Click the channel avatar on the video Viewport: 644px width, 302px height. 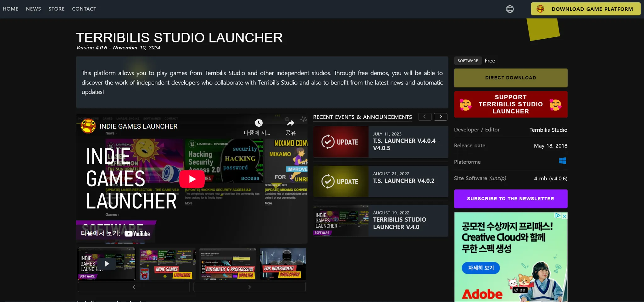coord(88,126)
